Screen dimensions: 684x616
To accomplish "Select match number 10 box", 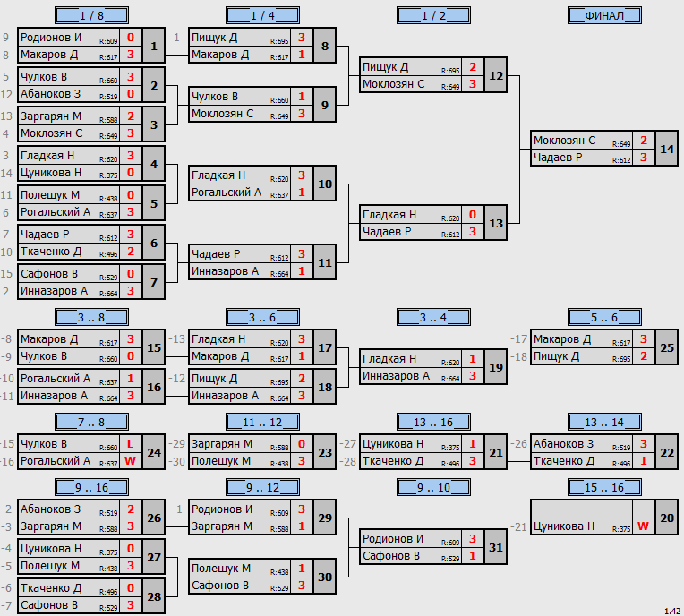I will [x=325, y=184].
